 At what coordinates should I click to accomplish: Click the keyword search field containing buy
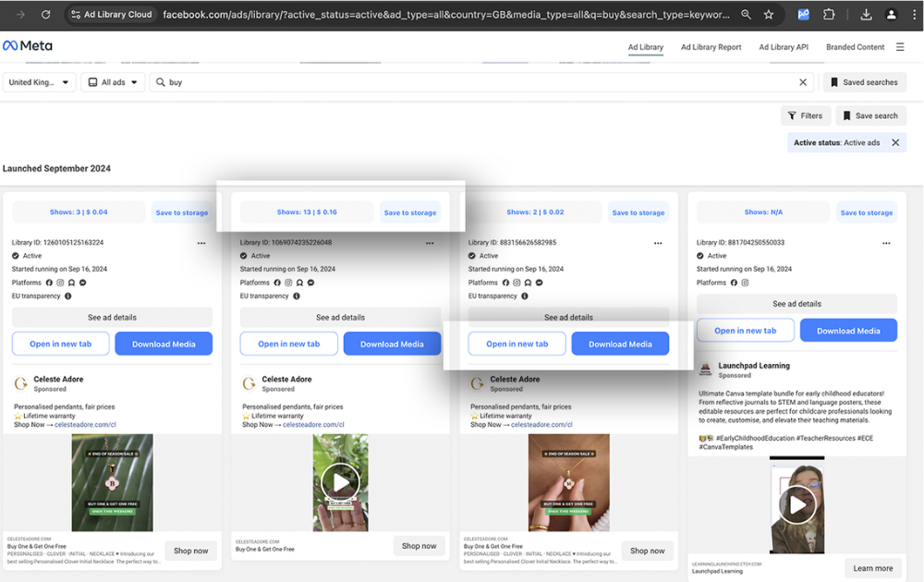coord(482,82)
